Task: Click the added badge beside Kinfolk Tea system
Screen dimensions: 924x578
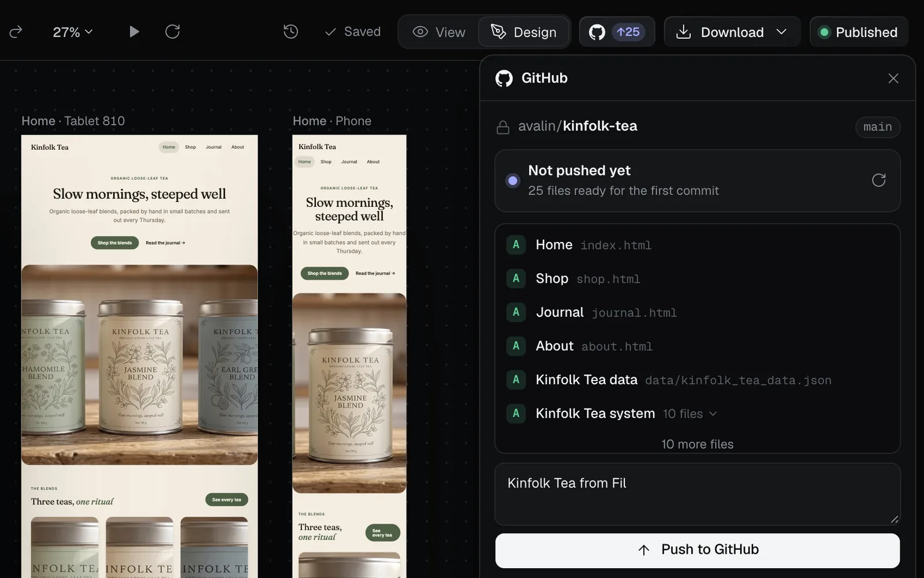Action: 516,413
